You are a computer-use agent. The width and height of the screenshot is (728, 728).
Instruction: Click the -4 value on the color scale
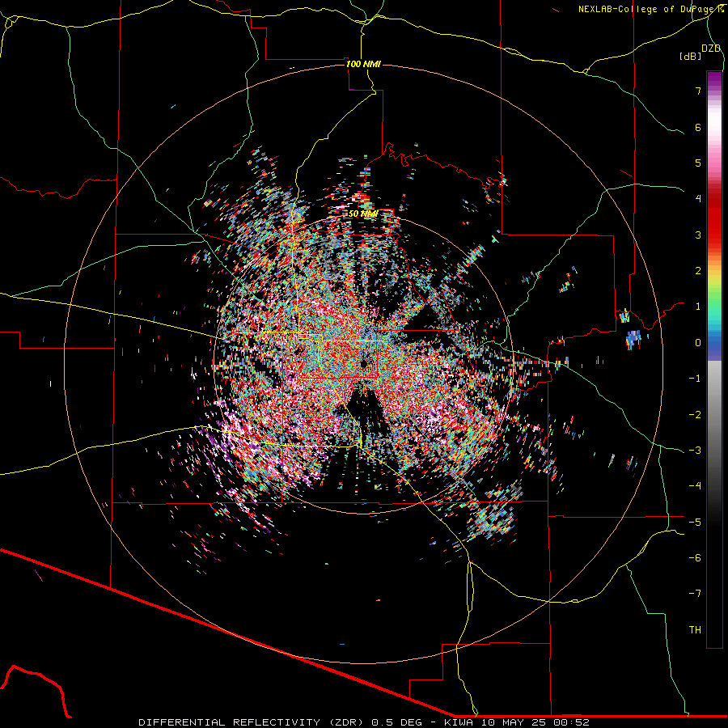click(695, 486)
